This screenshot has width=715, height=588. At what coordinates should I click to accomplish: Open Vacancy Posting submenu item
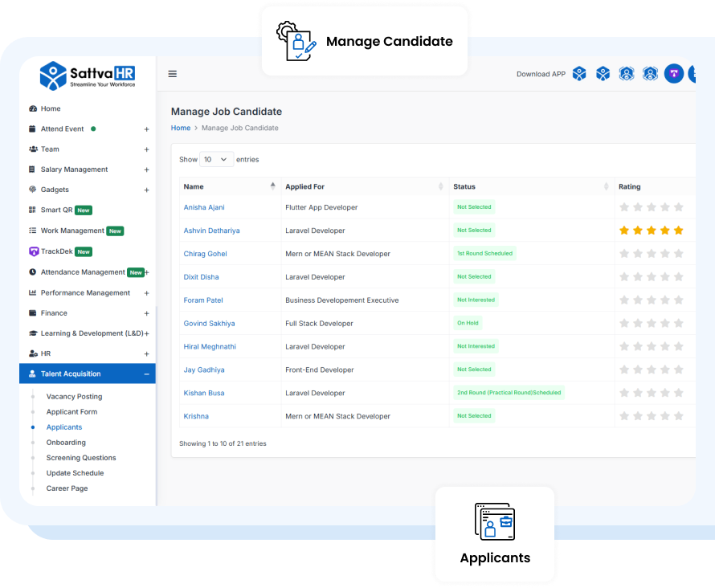74,397
